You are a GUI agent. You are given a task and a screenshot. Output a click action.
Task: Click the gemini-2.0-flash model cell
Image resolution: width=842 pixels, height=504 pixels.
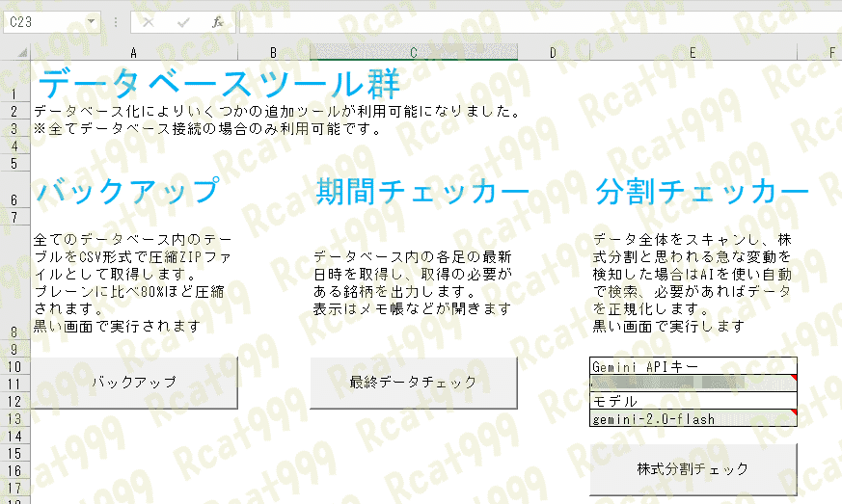coord(693,418)
